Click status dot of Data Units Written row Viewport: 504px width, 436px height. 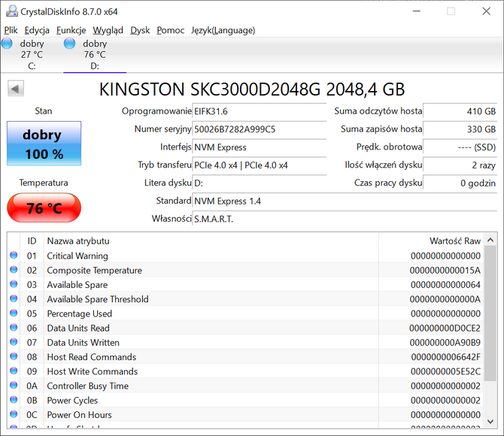coord(14,342)
